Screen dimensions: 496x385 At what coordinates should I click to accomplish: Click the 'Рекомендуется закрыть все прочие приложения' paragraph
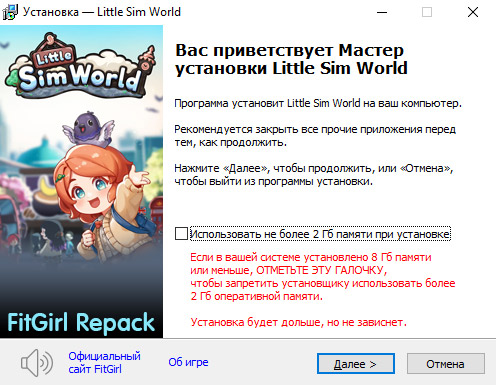pos(315,136)
